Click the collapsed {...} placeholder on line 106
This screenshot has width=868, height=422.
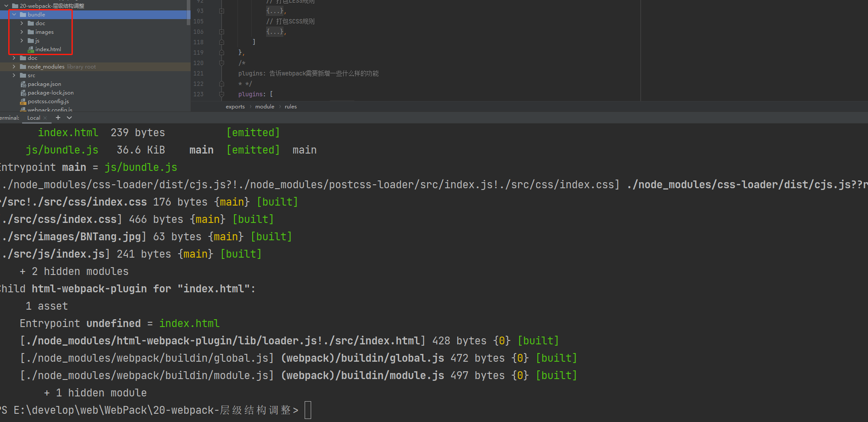point(274,32)
